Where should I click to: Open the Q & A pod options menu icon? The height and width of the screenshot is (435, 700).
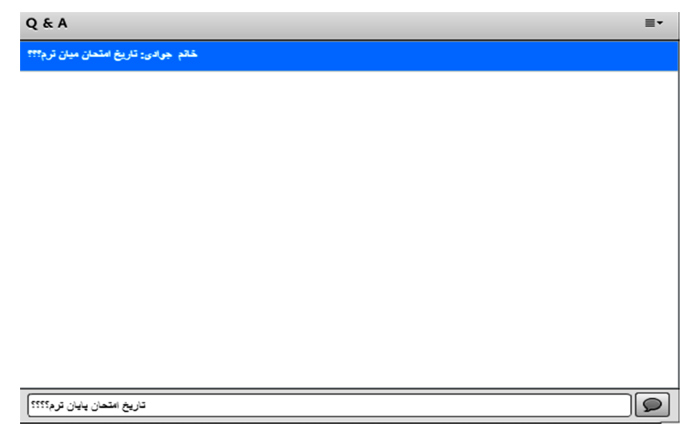pos(654,23)
